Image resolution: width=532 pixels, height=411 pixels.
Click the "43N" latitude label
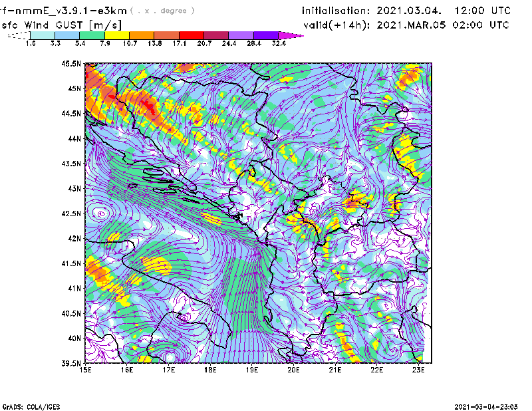[x=74, y=188]
